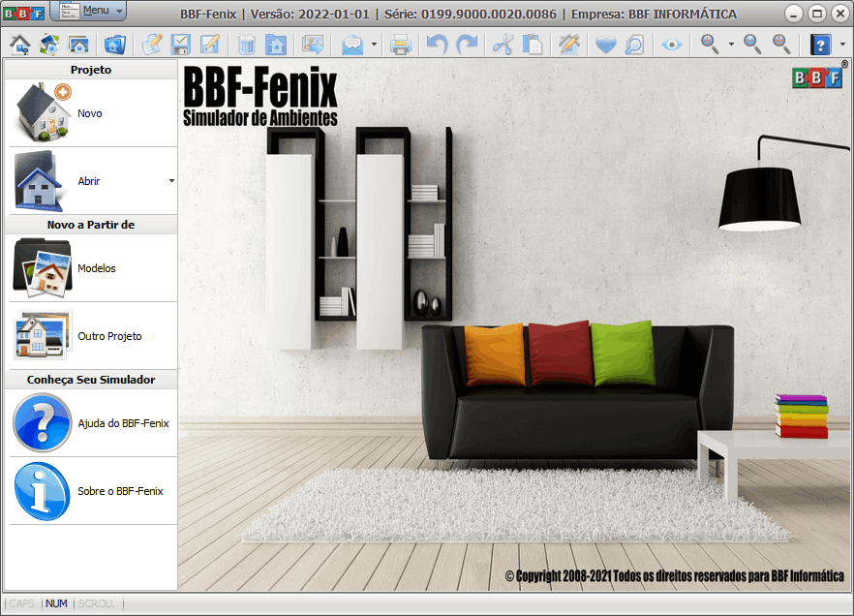Image resolution: width=854 pixels, height=616 pixels.
Task: Click the Projeto section header
Action: (x=91, y=70)
